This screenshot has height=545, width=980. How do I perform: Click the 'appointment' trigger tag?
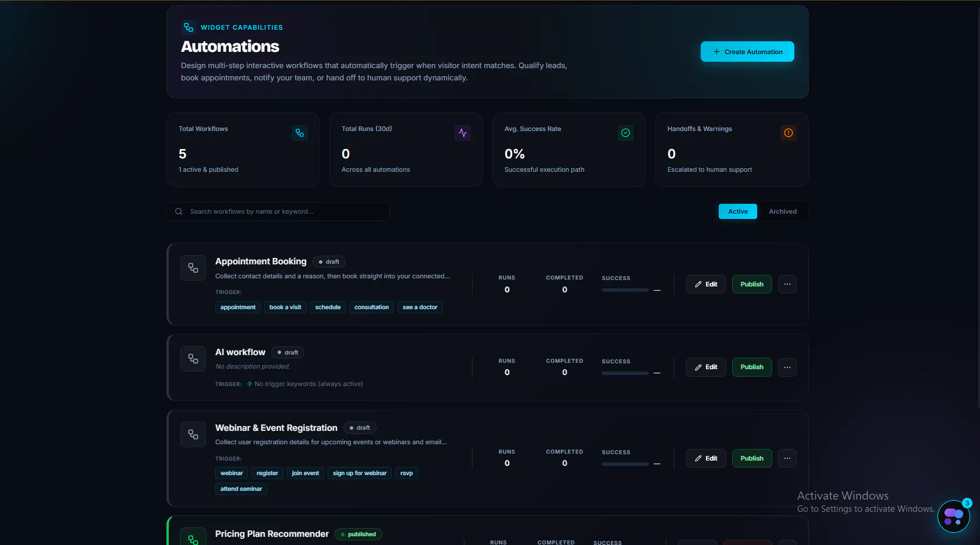coord(238,307)
